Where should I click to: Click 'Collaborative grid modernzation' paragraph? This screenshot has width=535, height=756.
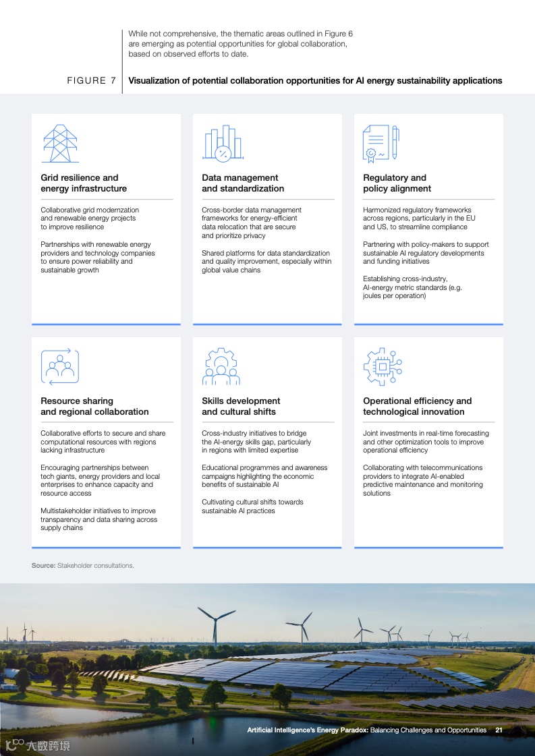click(90, 219)
